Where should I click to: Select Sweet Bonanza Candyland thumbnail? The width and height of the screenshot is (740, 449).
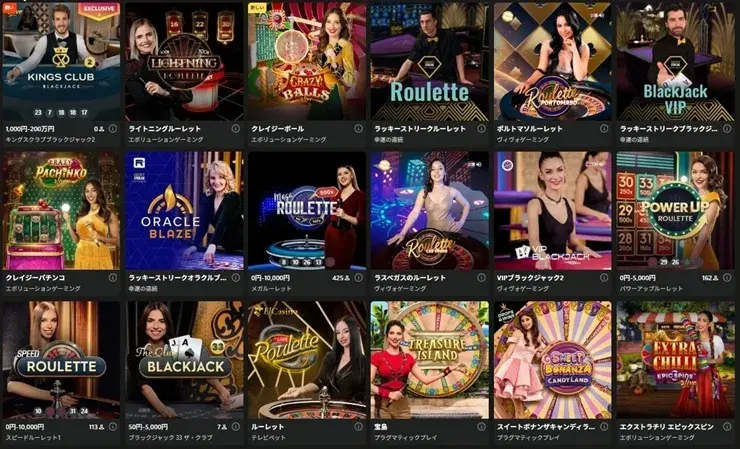(553, 360)
